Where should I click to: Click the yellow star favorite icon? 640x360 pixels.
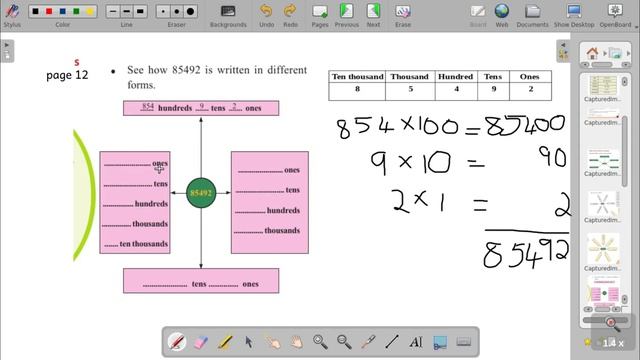pyautogui.click(x=587, y=342)
